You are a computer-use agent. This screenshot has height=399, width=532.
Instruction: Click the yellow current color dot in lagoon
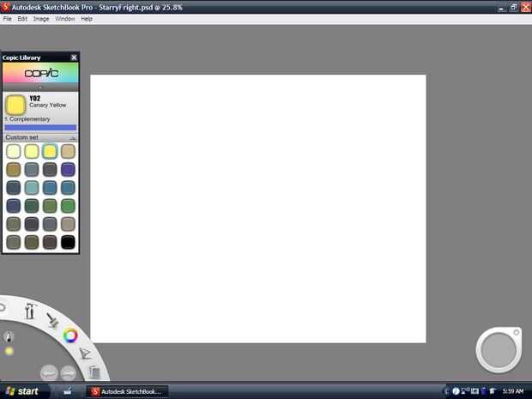(9, 351)
